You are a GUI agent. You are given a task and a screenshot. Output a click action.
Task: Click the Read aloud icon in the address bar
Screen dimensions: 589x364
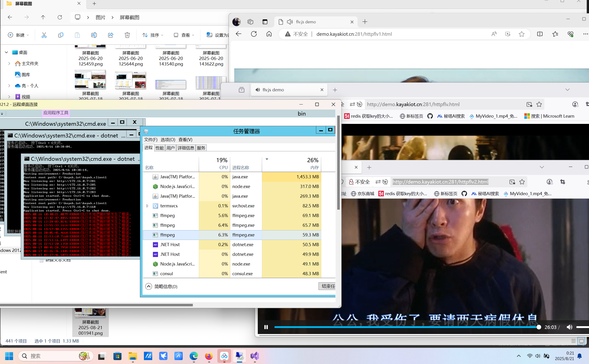pyautogui.click(x=494, y=34)
